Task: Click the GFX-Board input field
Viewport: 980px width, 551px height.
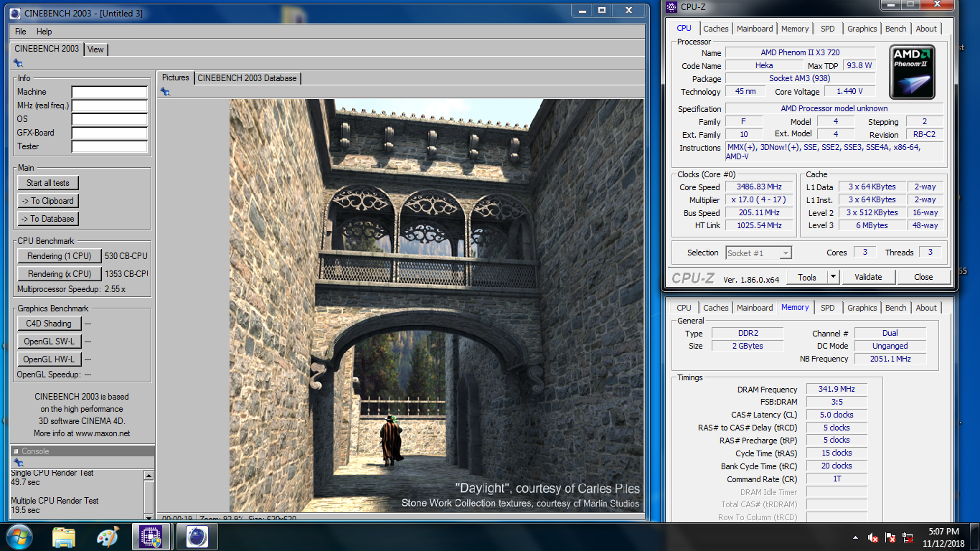Action: 109,133
